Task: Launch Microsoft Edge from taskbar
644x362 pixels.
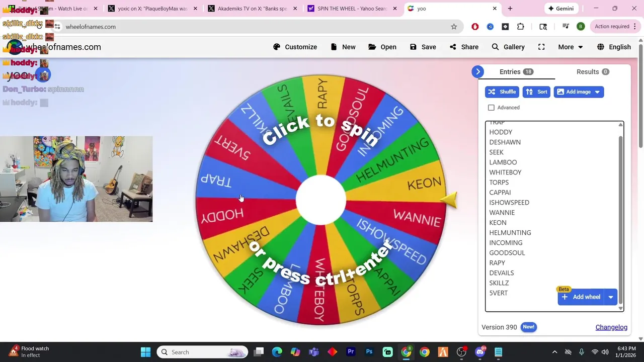Action: (x=277, y=352)
